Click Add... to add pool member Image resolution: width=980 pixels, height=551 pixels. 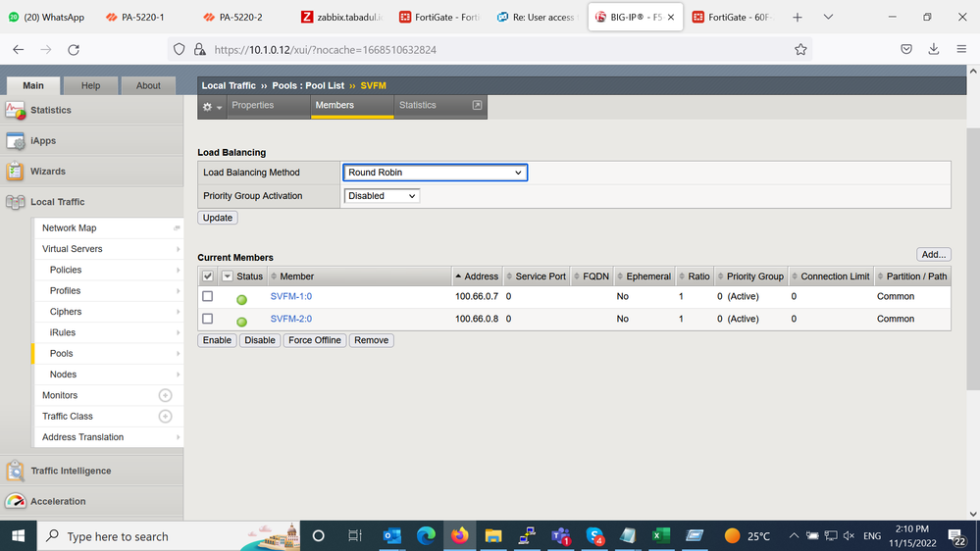(x=934, y=254)
